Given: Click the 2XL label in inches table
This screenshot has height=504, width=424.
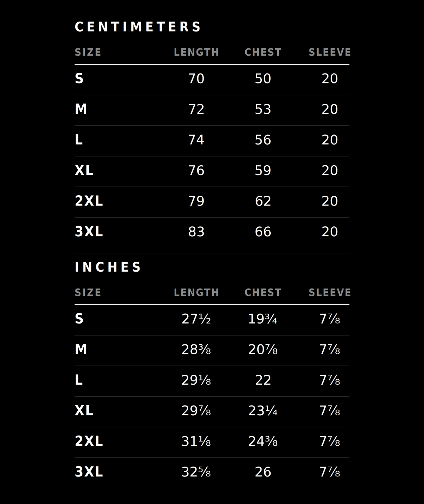Looking at the screenshot, I should coord(89,441).
